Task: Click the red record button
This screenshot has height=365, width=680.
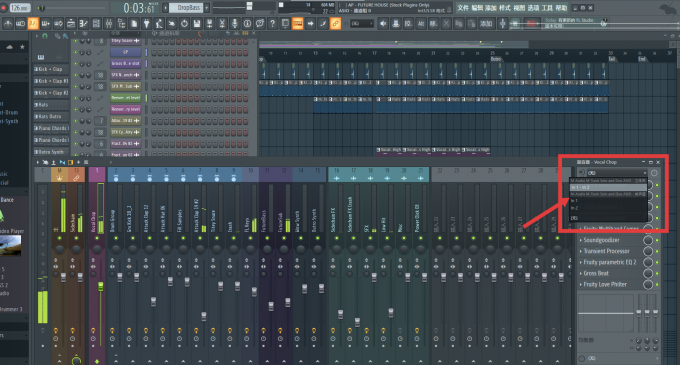Action: pos(3,8)
